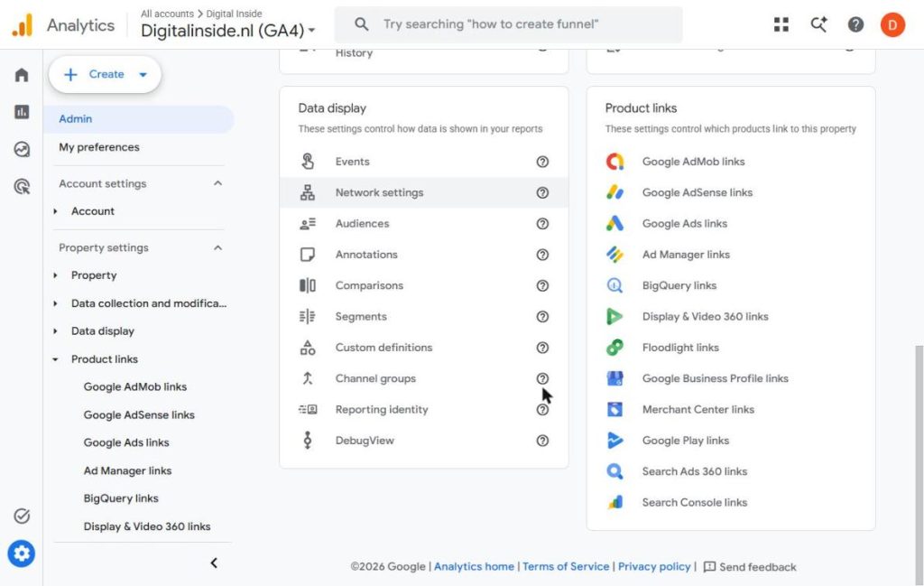This screenshot has height=586, width=924.
Task: Click the Admin gear icon at the bottom left
Action: pyautogui.click(x=22, y=553)
